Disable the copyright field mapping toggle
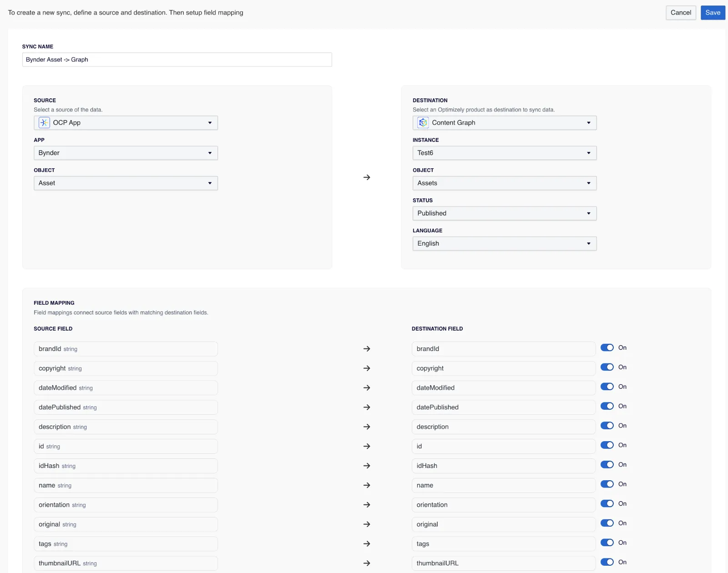This screenshot has width=728, height=573. 607,367
